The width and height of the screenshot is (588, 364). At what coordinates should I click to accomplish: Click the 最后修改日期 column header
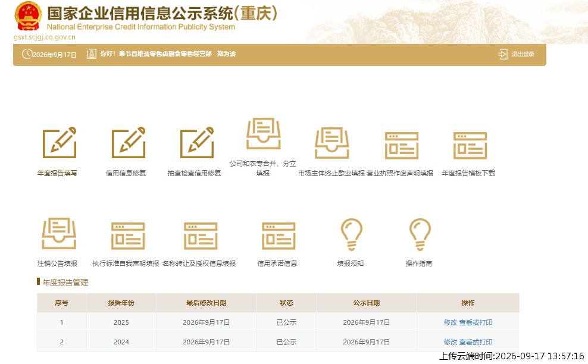pos(207,303)
